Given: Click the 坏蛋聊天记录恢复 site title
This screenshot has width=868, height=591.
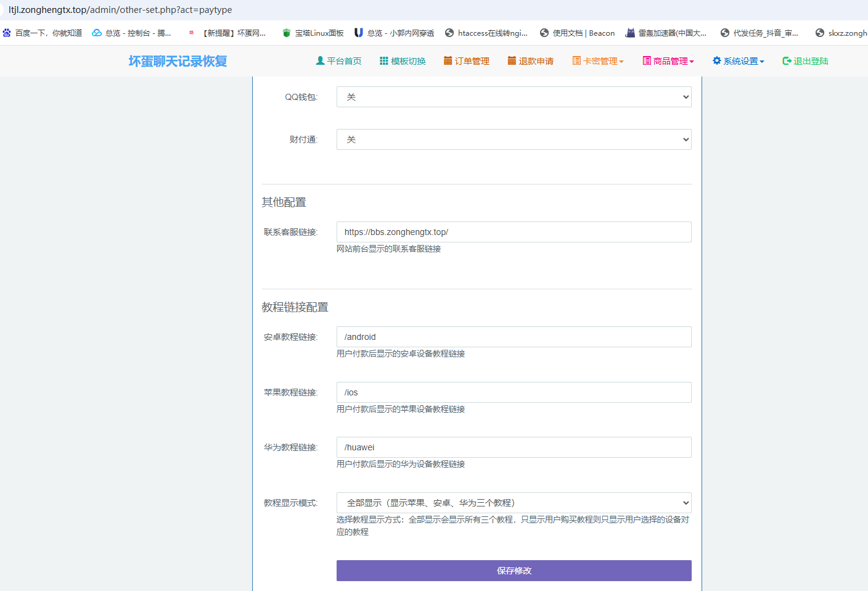Looking at the screenshot, I should coord(178,61).
